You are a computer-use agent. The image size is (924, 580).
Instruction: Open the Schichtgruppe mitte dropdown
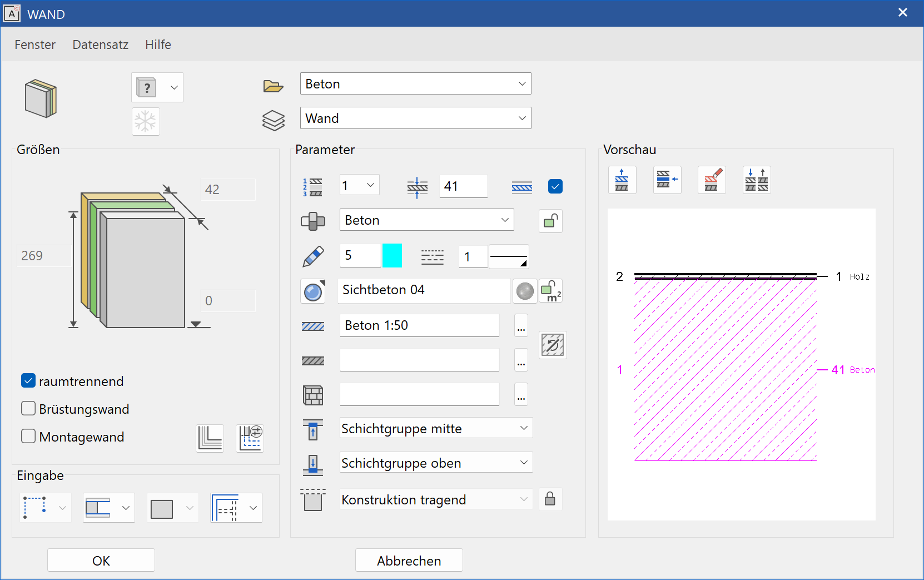[436, 428]
